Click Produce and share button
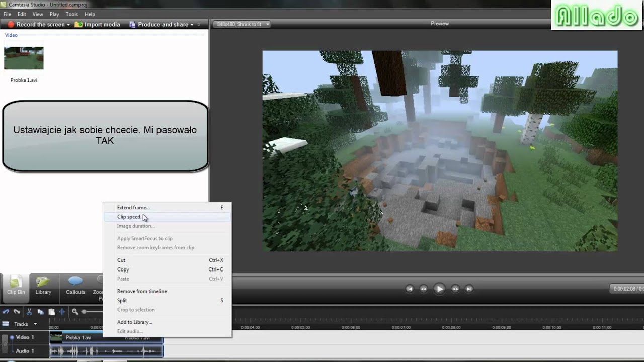This screenshot has height=362, width=644. click(x=161, y=24)
